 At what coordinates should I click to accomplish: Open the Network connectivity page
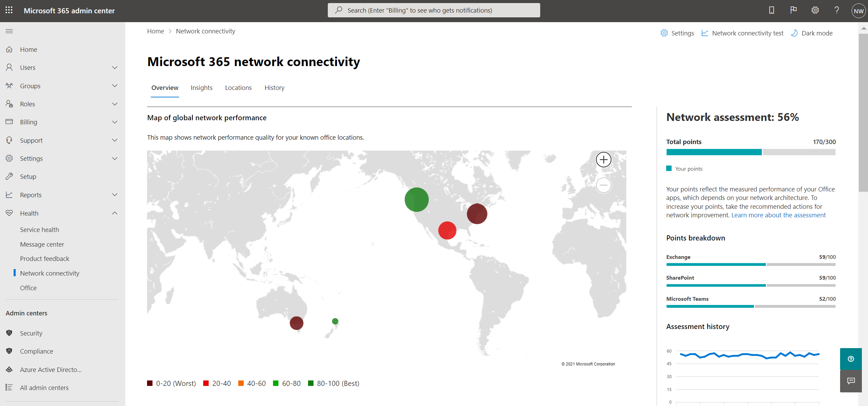[x=50, y=273]
